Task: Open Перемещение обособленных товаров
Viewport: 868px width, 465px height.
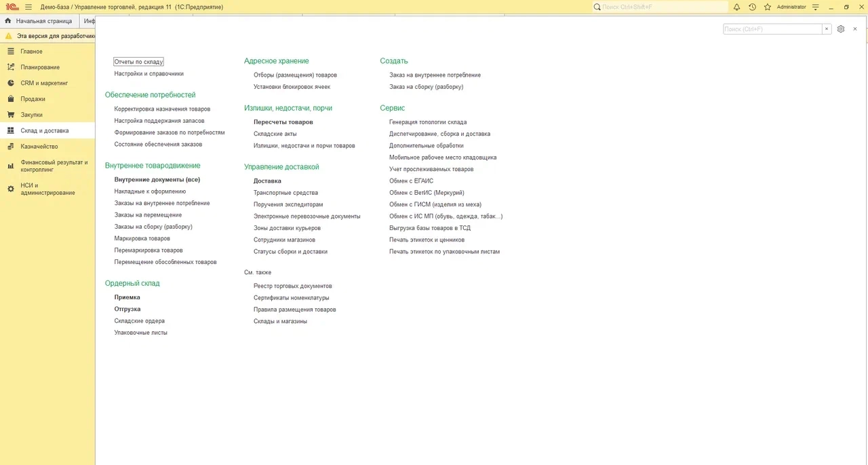Action: tap(165, 262)
